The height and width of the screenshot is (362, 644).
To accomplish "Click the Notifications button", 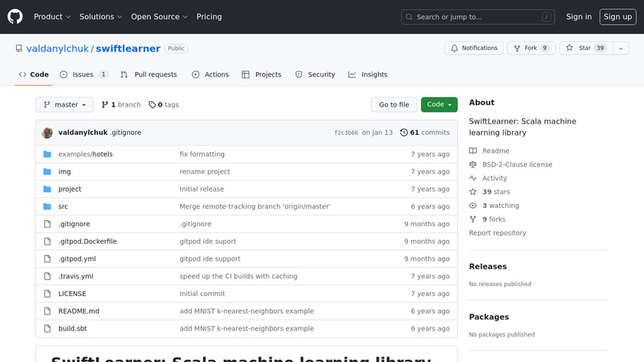I will 474,48.
